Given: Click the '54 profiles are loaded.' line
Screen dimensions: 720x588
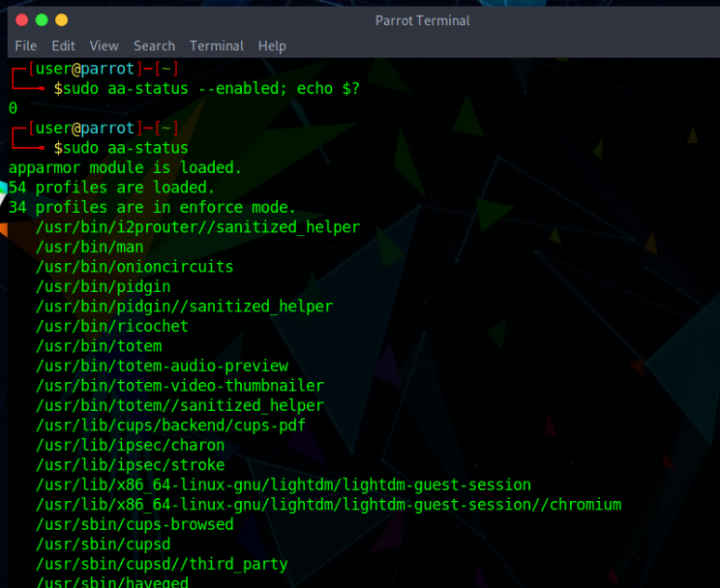Looking at the screenshot, I should point(111,188).
